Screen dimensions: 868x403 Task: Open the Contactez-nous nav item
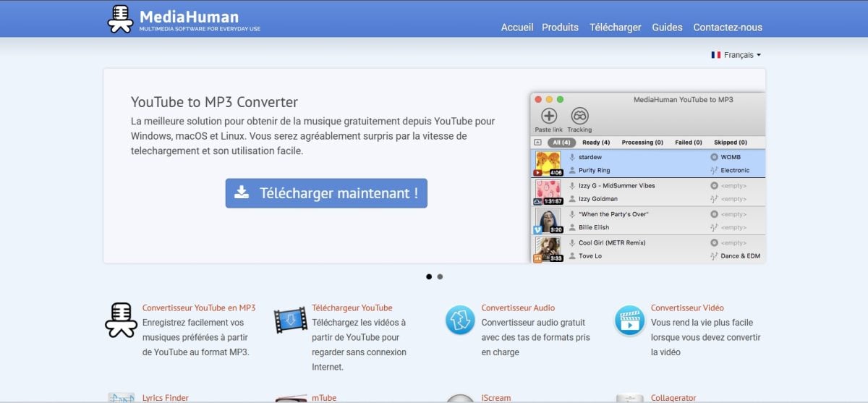click(x=728, y=27)
